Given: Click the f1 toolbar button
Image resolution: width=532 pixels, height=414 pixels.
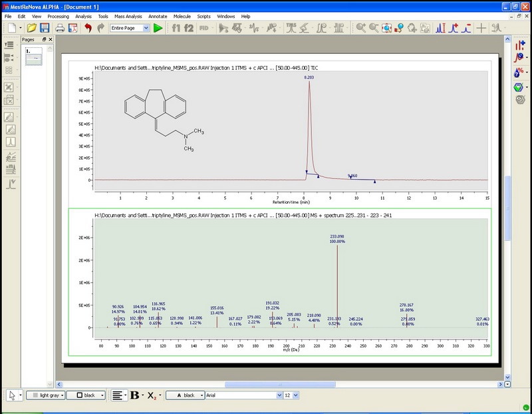Looking at the screenshot, I should coord(176,28).
